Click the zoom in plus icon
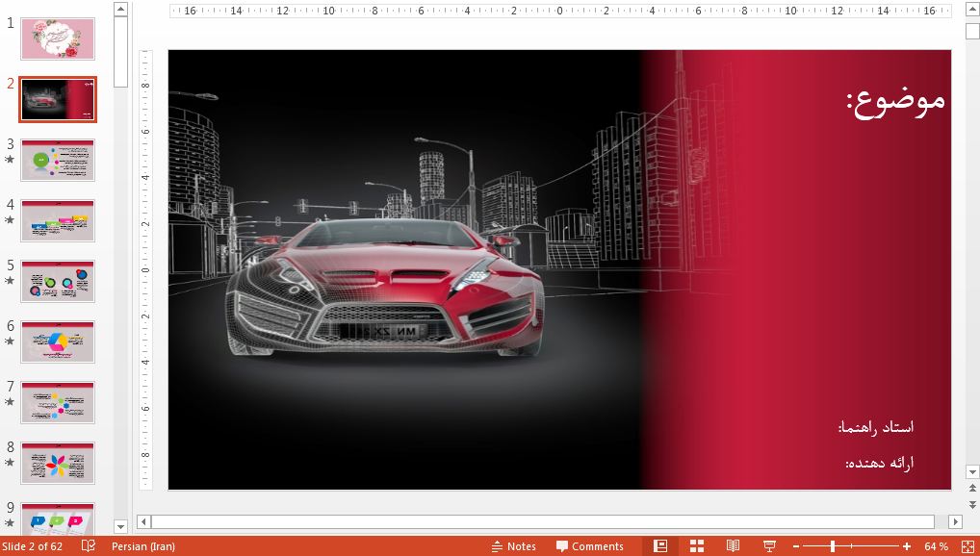 point(907,546)
